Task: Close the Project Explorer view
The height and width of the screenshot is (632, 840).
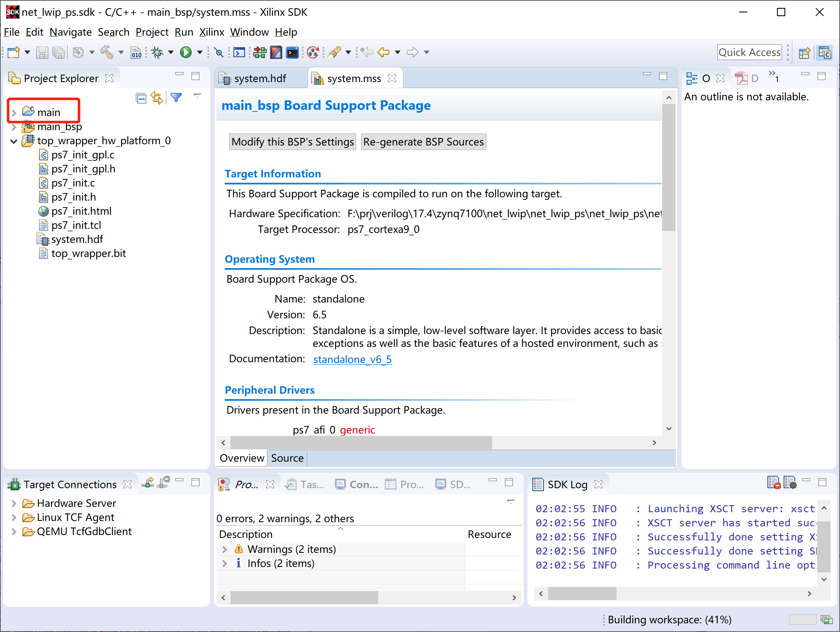Action: 109,78
